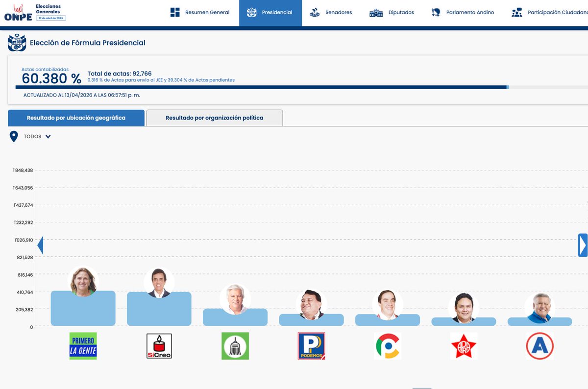Screen dimensions: 588x389
Task: Click the Primero La Gente party logo
Action: pyautogui.click(x=83, y=346)
